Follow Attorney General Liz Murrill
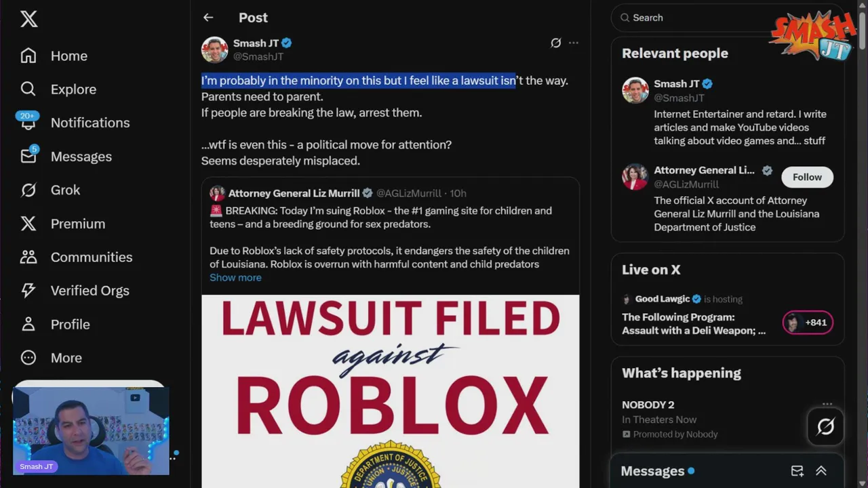 coord(807,177)
